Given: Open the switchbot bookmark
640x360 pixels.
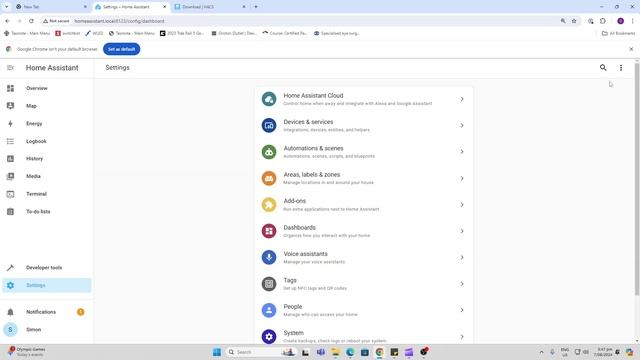Looking at the screenshot, I should 68,33.
